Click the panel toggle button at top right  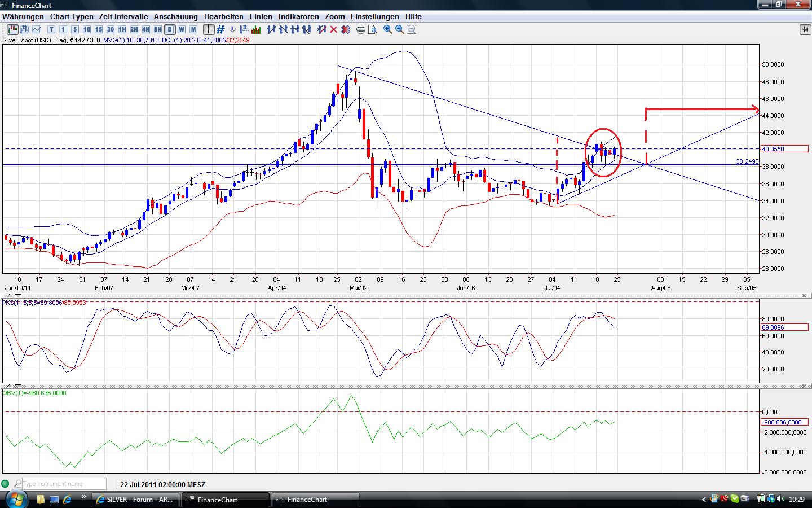click(805, 29)
